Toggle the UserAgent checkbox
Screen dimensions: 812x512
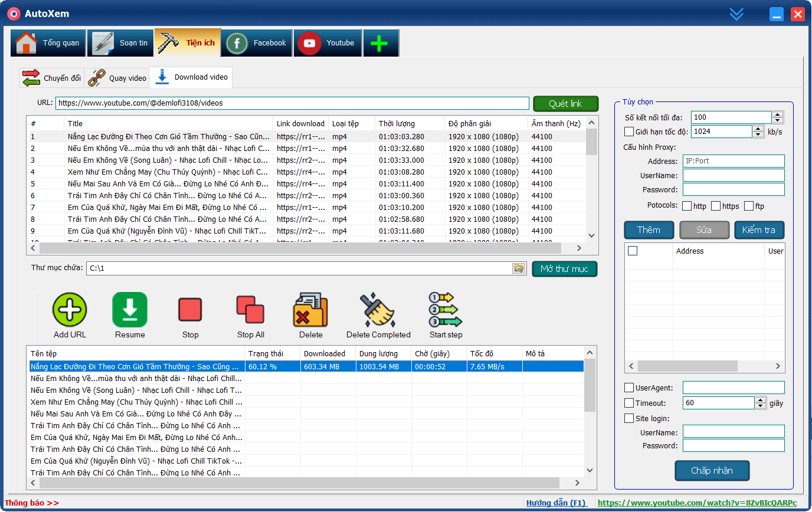[x=629, y=388]
